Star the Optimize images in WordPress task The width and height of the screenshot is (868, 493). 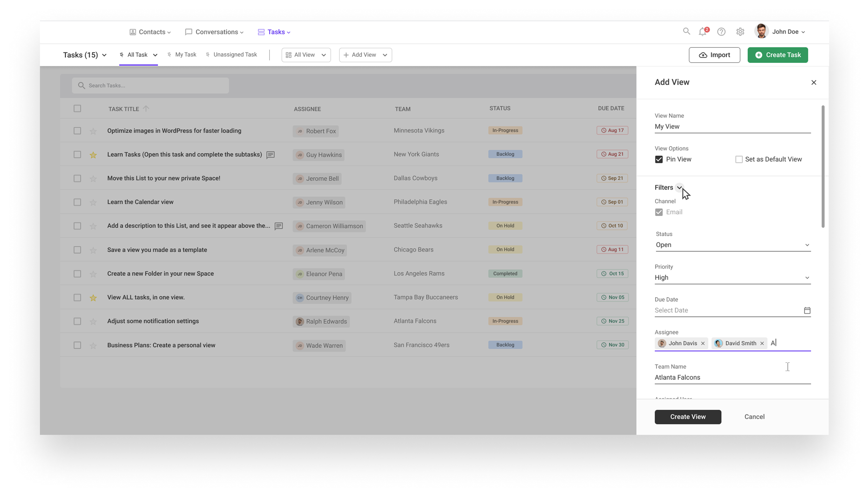click(x=93, y=131)
